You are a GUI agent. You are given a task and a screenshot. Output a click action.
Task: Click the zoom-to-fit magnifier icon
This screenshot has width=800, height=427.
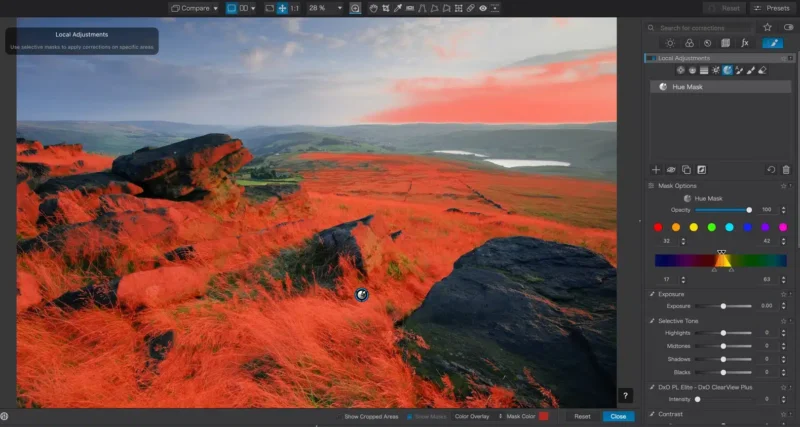[x=355, y=8]
